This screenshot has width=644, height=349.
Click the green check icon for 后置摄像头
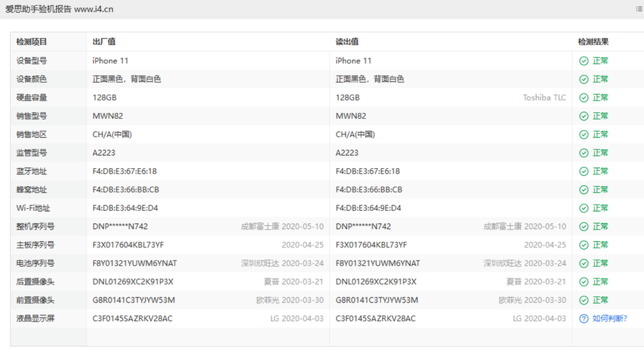pyautogui.click(x=584, y=282)
